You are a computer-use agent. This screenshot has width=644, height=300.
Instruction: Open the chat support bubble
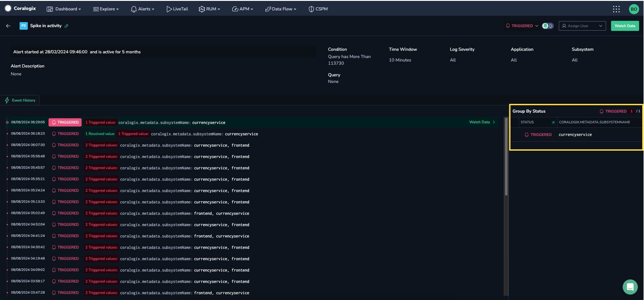630,287
